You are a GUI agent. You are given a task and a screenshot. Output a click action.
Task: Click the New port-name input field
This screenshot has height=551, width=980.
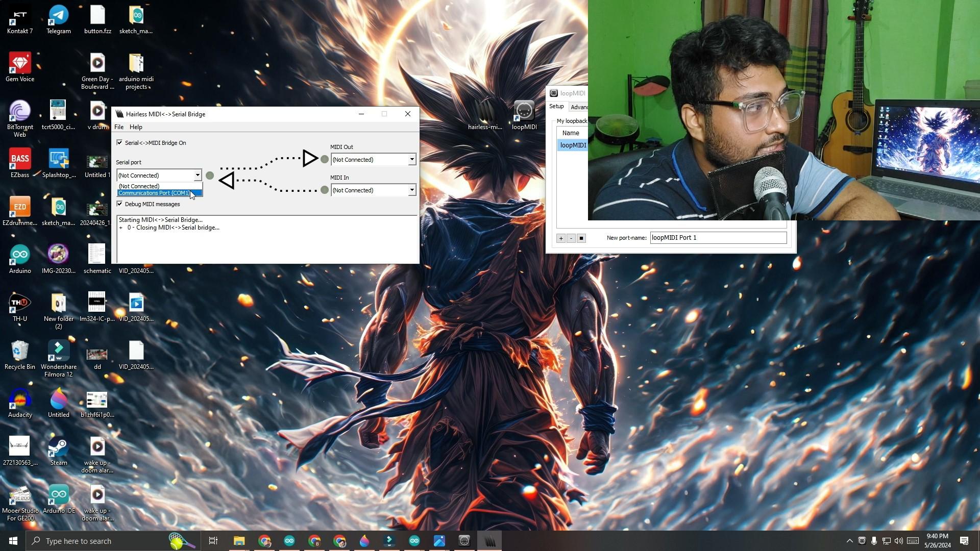pos(718,238)
